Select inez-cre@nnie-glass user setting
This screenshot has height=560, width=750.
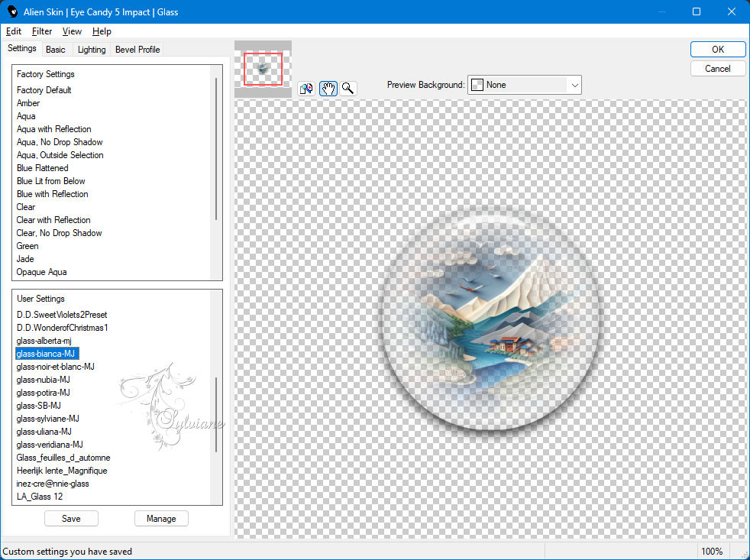pos(53,484)
